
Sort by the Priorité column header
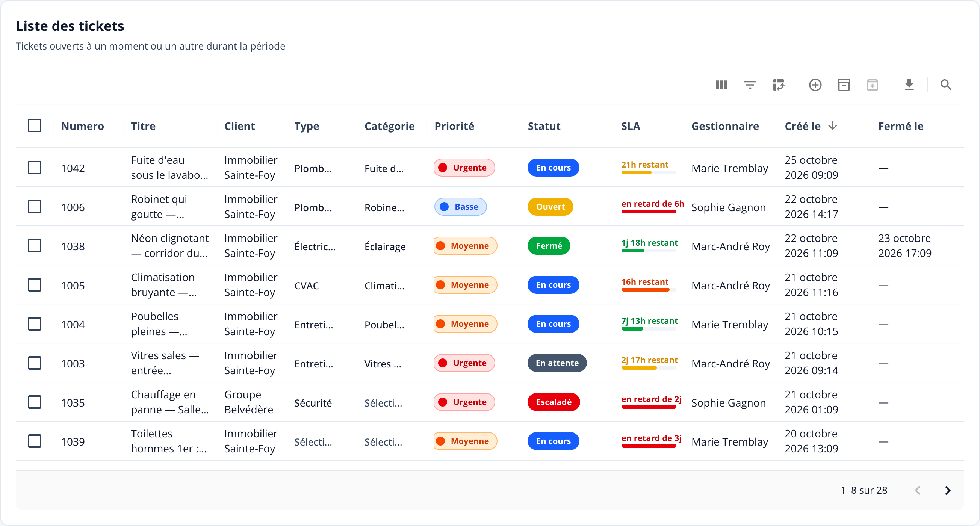(x=454, y=126)
